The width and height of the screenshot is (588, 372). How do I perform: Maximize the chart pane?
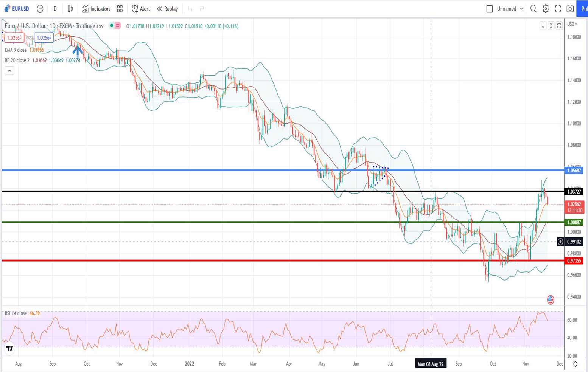coord(559,26)
